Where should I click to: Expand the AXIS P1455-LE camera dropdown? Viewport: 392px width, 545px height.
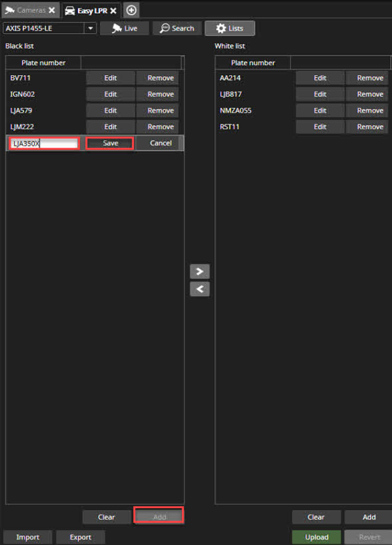(90, 28)
